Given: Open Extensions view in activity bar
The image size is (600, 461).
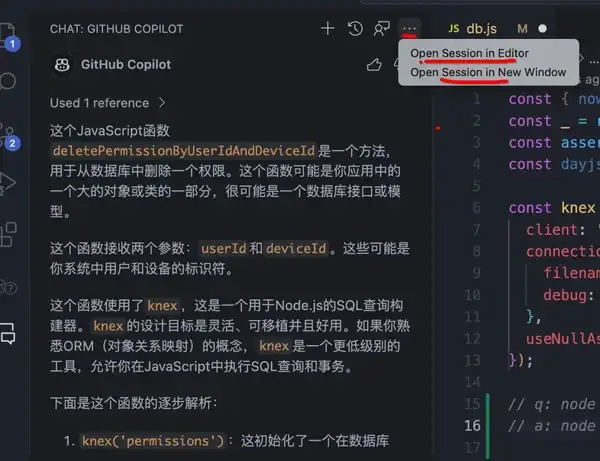Looking at the screenshot, I should click(8, 234).
